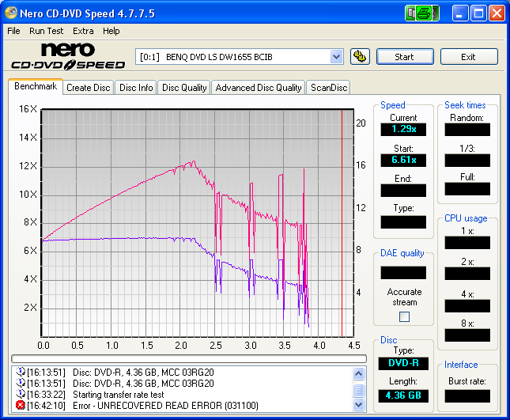Viewport: 510px width, 420px height.
Task: Click the green printer icon in the title bar
Action: pos(422,13)
